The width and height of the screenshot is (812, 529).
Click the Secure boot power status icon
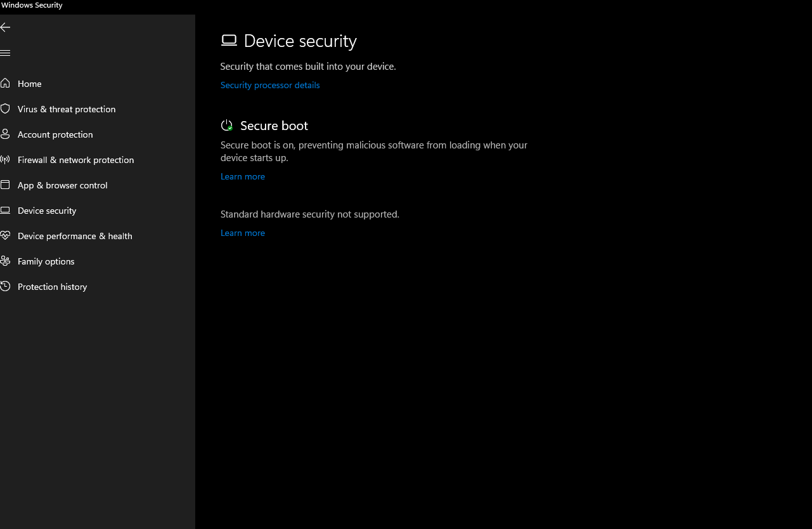click(x=227, y=125)
